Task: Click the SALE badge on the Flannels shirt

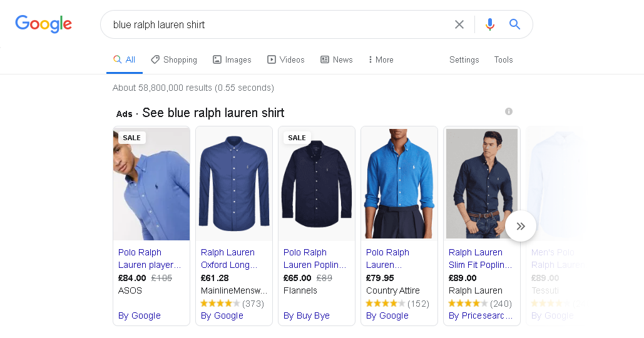Action: coord(297,138)
